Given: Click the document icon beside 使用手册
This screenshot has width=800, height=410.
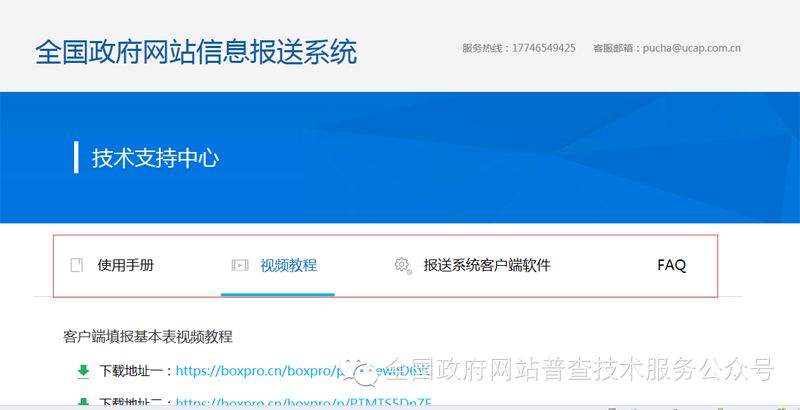Looking at the screenshot, I should pos(76,265).
